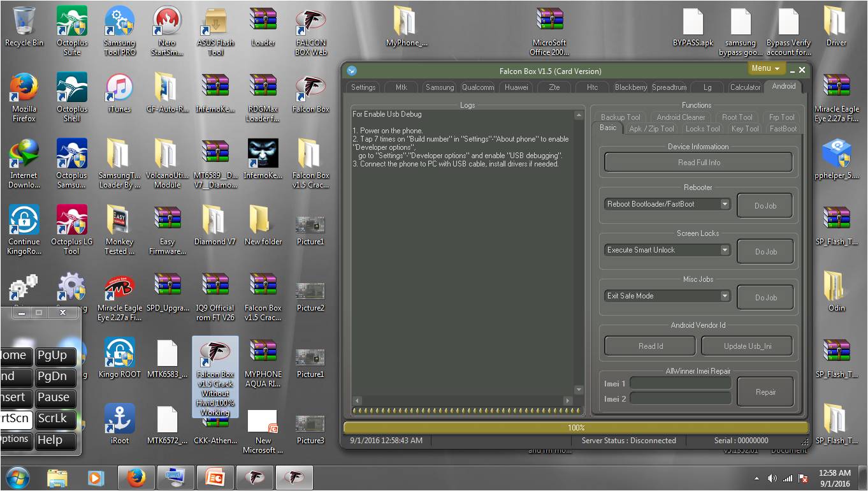The width and height of the screenshot is (868, 491).
Task: Click the logs scrollbar down arrow
Action: pyautogui.click(x=579, y=390)
